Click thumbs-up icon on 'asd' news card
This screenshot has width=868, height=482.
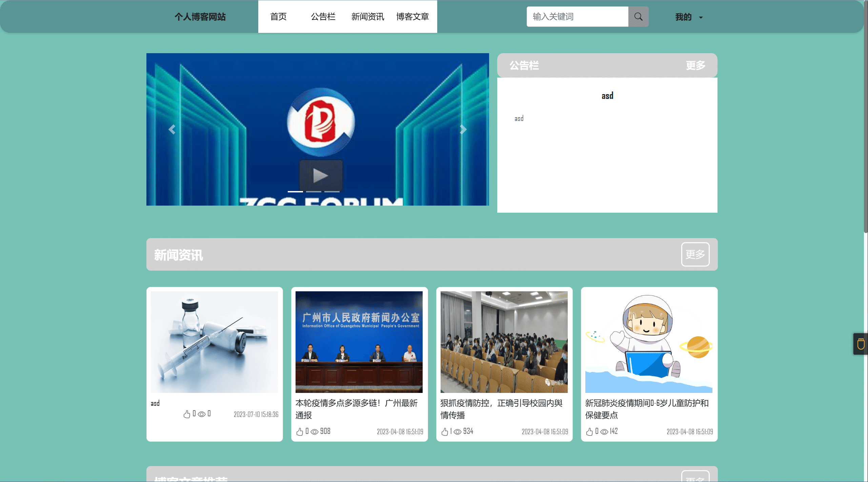(187, 414)
